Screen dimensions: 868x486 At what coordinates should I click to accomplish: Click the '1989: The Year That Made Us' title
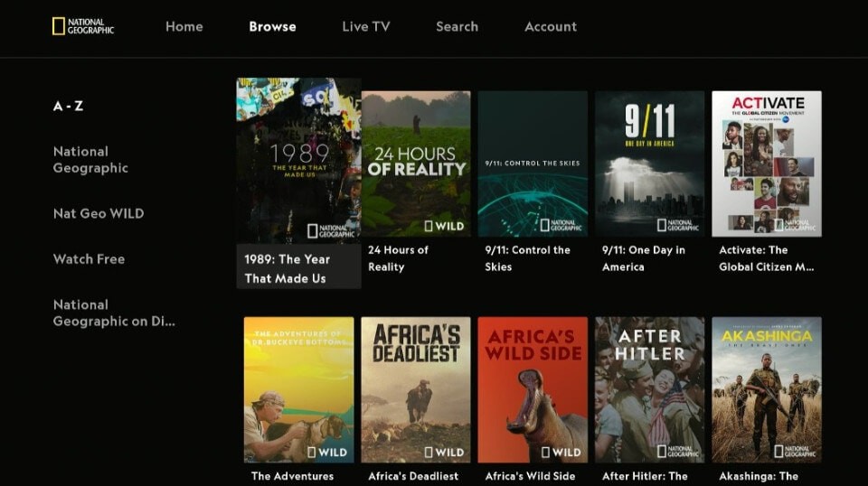point(287,268)
